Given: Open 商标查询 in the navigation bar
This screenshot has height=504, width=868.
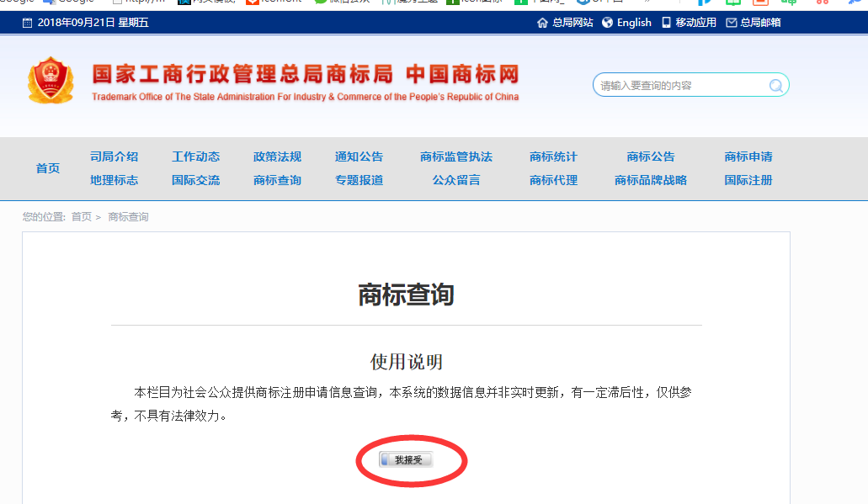Looking at the screenshot, I should coord(277,180).
